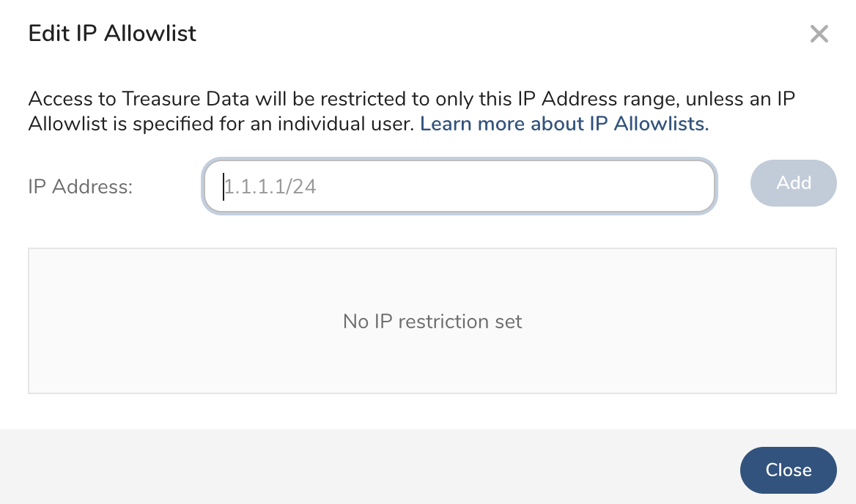Image resolution: width=856 pixels, height=504 pixels.
Task: Open the Learn more about IP Allowlists link
Action: (x=564, y=124)
